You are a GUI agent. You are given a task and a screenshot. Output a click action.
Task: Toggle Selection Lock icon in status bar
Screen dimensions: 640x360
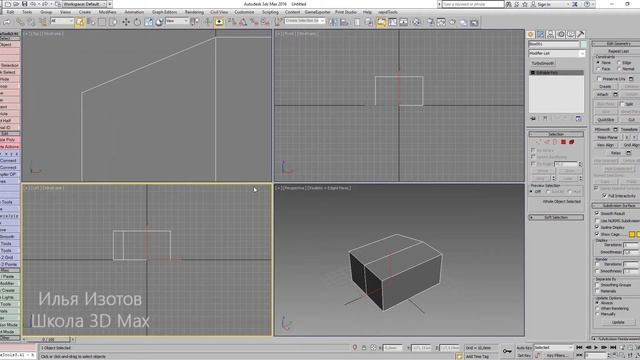click(364, 348)
